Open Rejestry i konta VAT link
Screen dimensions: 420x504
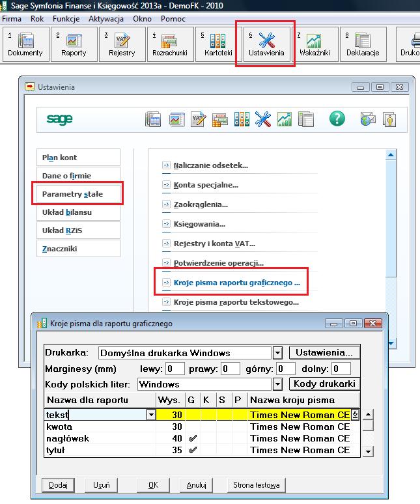coord(214,244)
